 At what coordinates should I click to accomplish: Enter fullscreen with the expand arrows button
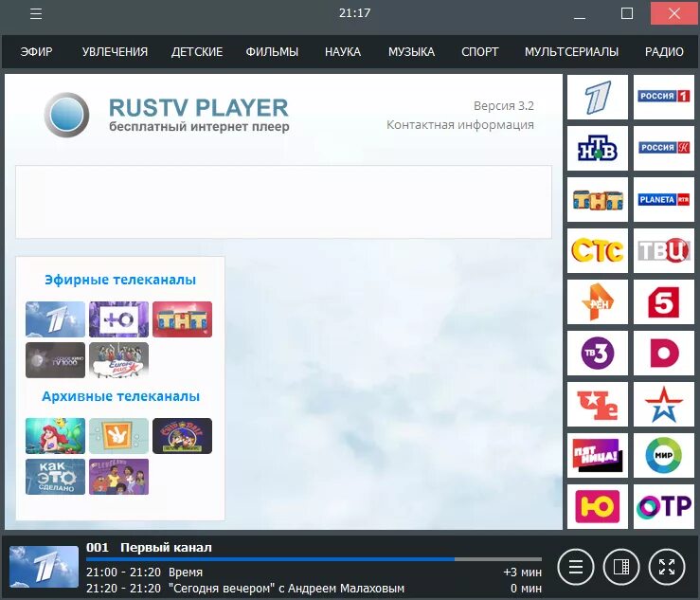coord(667,567)
